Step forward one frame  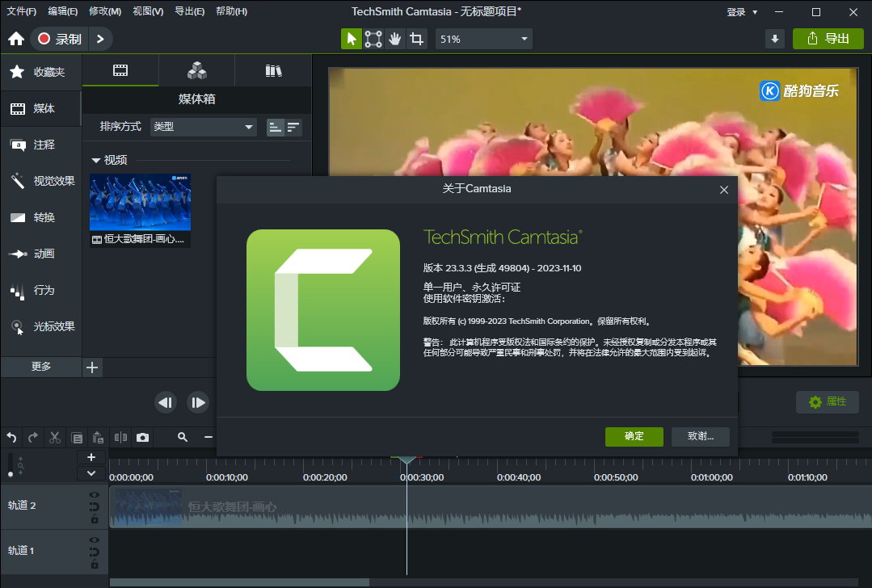[198, 402]
